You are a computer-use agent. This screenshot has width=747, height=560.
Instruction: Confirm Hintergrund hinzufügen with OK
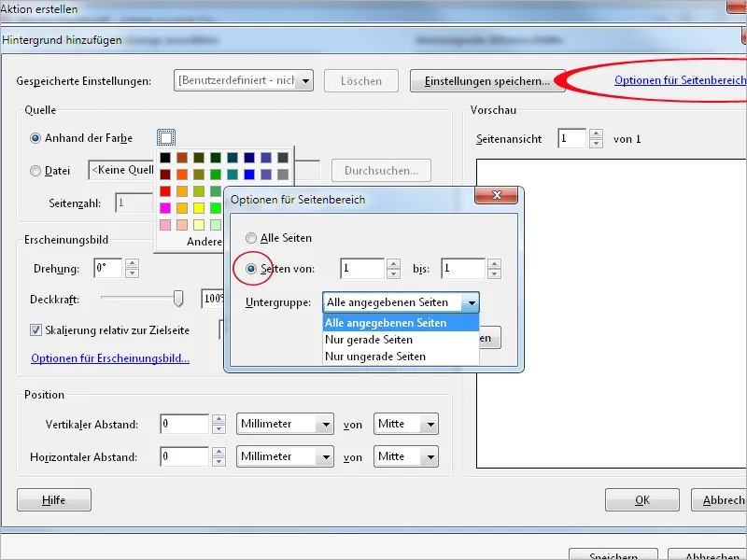pyautogui.click(x=642, y=500)
